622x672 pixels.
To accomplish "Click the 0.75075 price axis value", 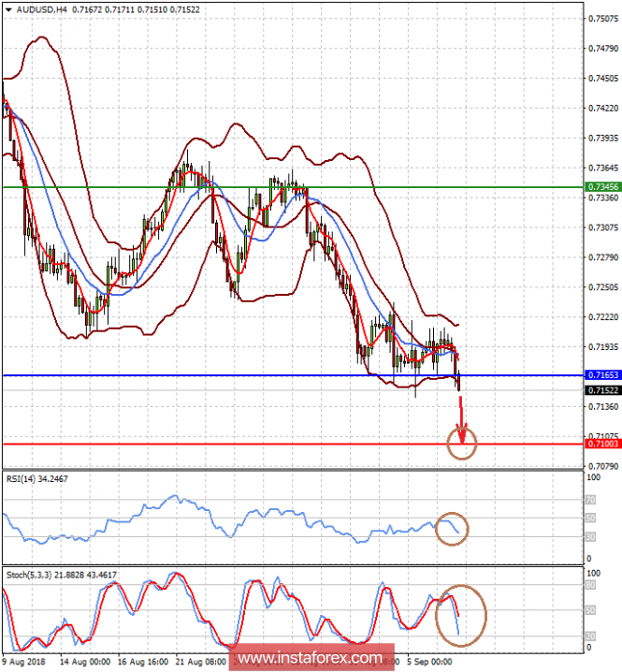I will pos(603,19).
